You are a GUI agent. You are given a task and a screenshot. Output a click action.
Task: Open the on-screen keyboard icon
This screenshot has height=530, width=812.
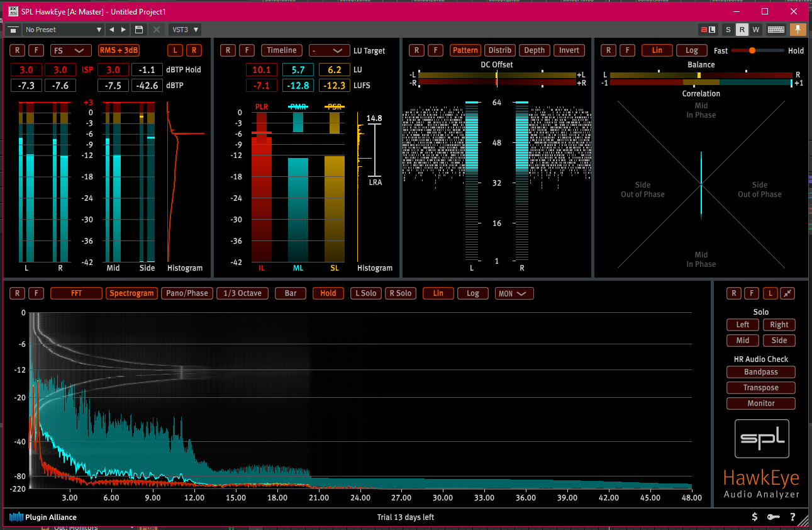click(x=776, y=30)
